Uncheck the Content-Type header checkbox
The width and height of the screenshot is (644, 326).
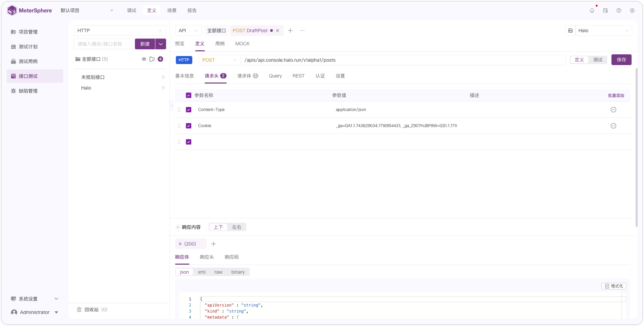(189, 110)
